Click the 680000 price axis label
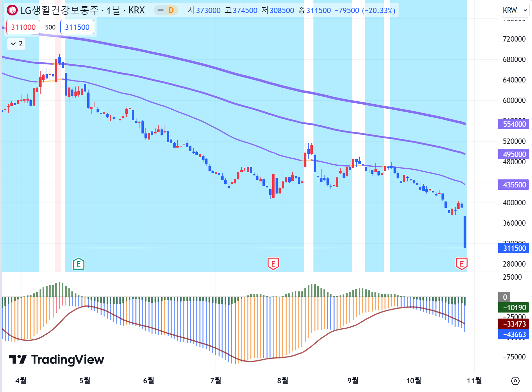The width and height of the screenshot is (532, 392). click(514, 59)
